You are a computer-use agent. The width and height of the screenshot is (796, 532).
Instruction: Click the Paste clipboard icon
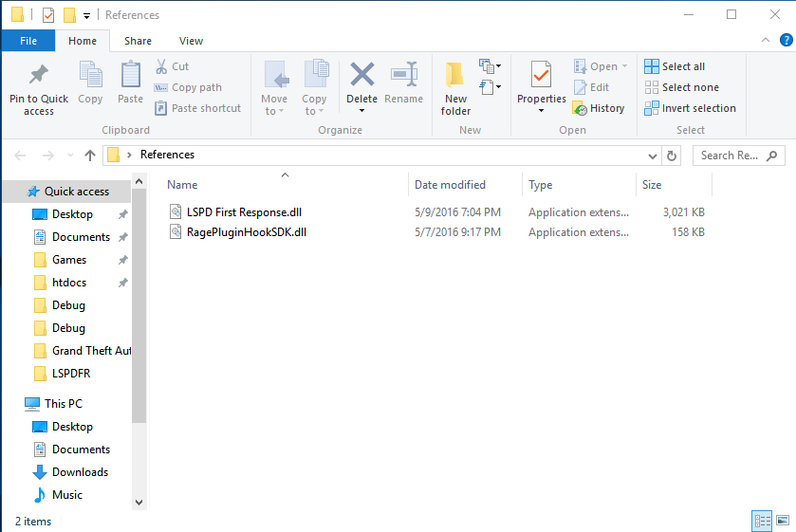131,75
